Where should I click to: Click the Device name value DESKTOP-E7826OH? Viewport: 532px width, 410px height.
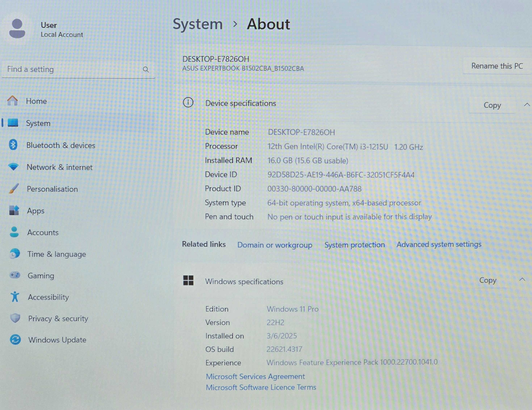click(x=301, y=132)
